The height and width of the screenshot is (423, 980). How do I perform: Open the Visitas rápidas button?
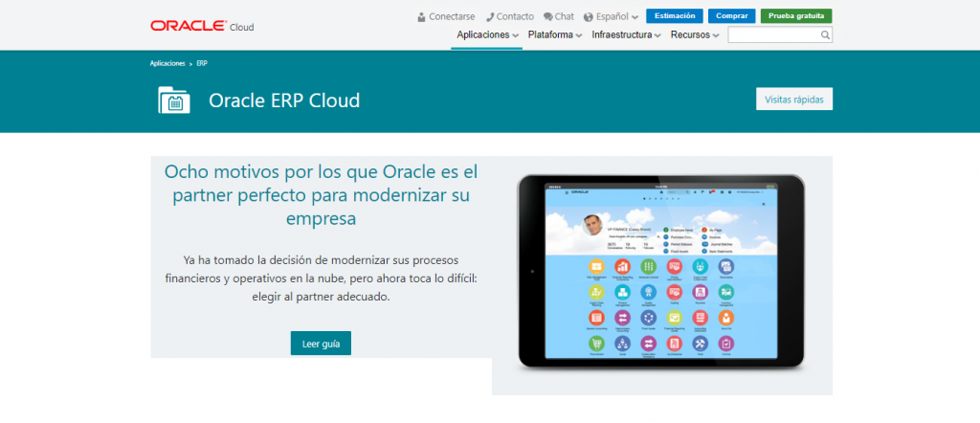(793, 100)
